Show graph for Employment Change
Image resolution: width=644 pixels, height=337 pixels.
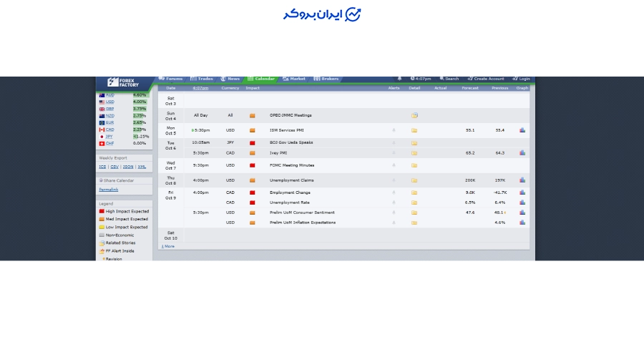[x=522, y=192]
